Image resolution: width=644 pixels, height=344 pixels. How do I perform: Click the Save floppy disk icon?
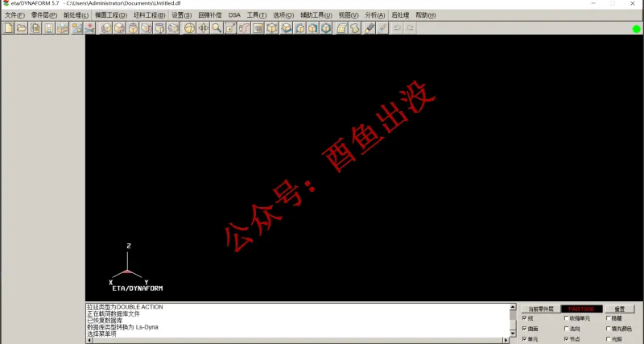(x=49, y=28)
